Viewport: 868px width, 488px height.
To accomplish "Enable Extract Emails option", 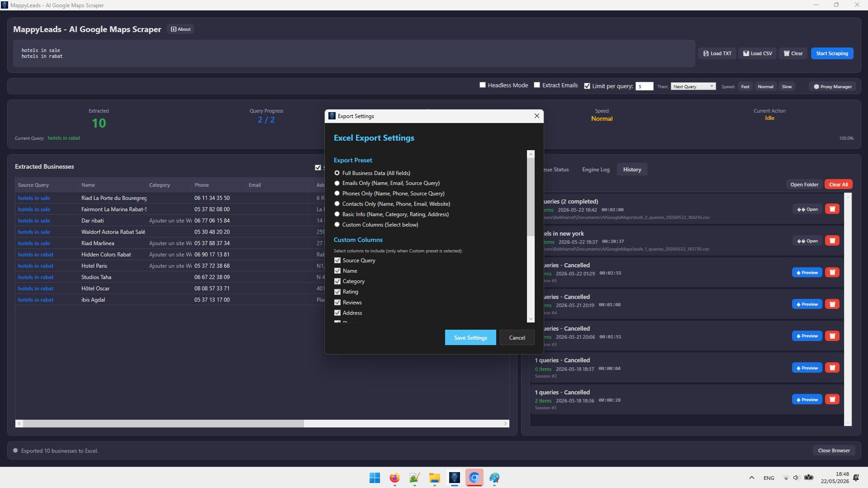I will [x=537, y=85].
